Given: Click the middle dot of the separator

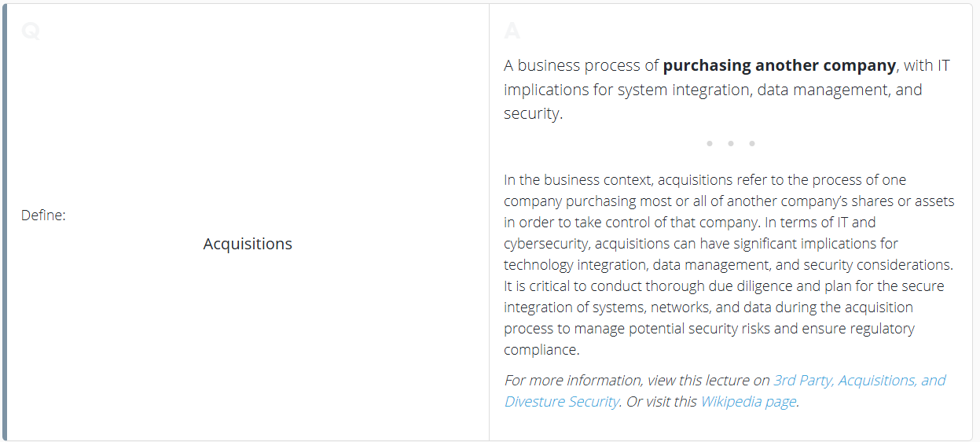Looking at the screenshot, I should (x=731, y=144).
